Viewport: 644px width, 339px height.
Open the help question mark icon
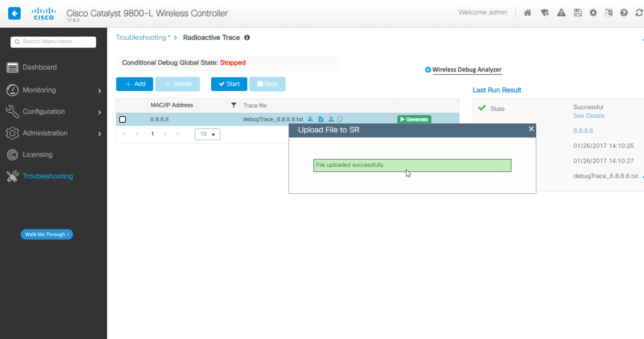pyautogui.click(x=624, y=13)
